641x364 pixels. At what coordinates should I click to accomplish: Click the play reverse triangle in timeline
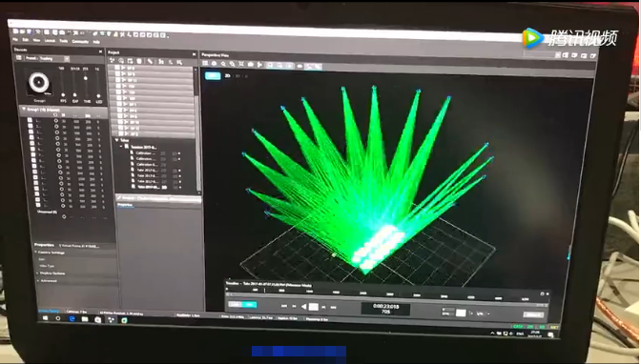tap(303, 307)
